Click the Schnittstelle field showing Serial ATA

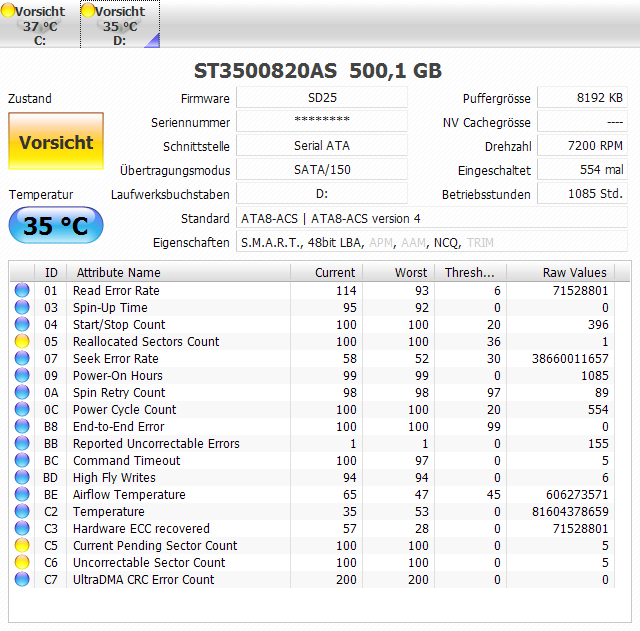(x=322, y=146)
